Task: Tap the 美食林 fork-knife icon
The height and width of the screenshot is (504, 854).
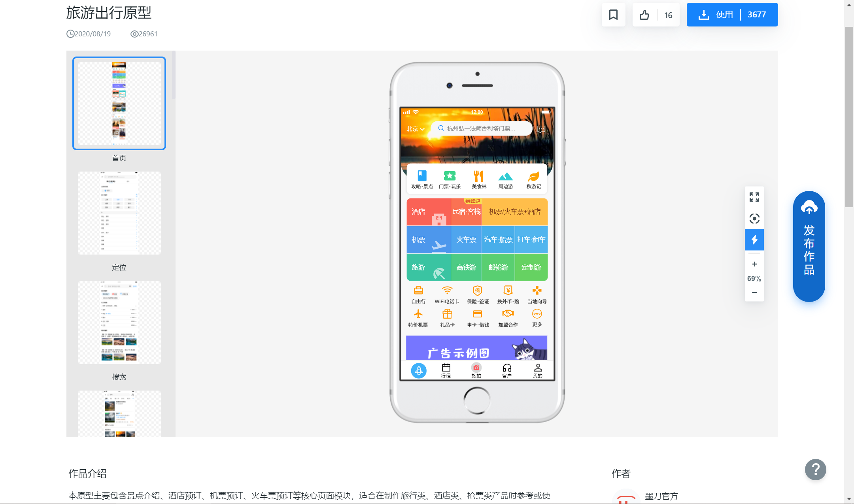Action: [x=478, y=176]
